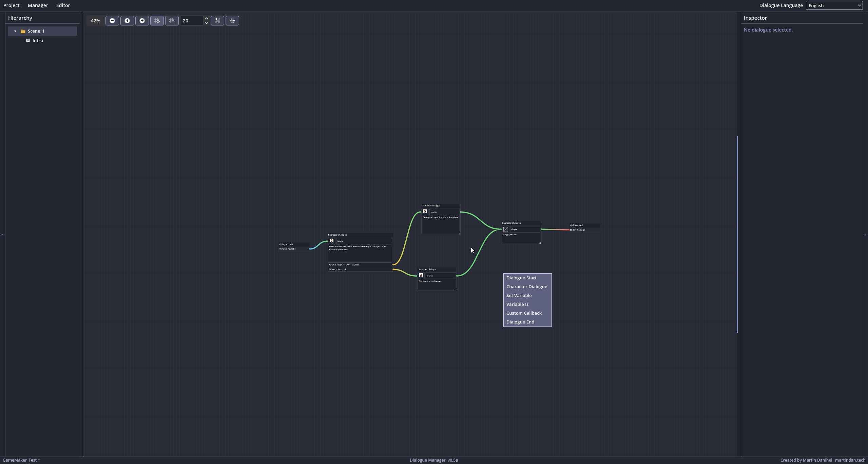Click the Dialogue End node title
The width and height of the screenshot is (868, 464).
(x=576, y=225)
